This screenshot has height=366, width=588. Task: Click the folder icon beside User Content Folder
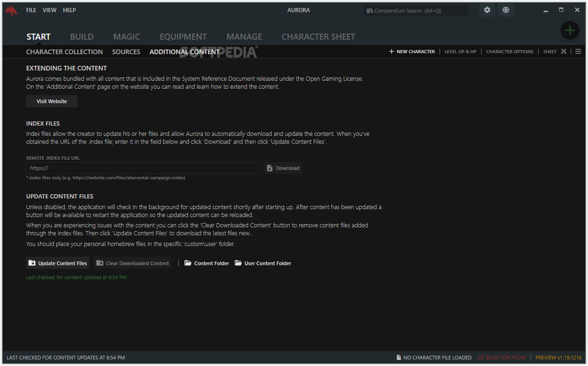click(238, 263)
